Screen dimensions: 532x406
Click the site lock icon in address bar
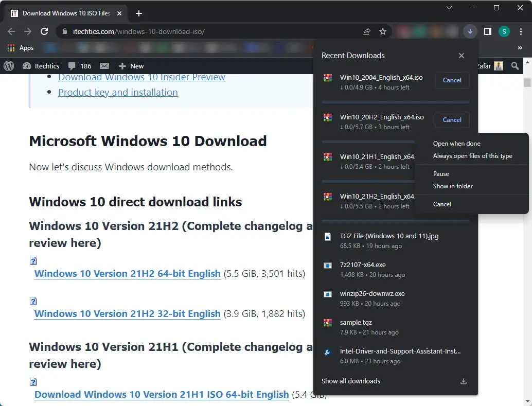64,31
